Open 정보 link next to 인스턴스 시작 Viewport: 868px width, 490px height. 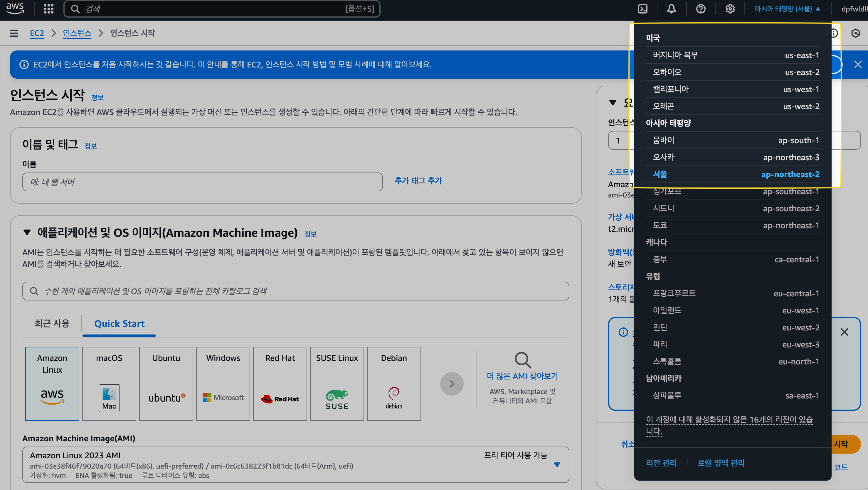(97, 98)
